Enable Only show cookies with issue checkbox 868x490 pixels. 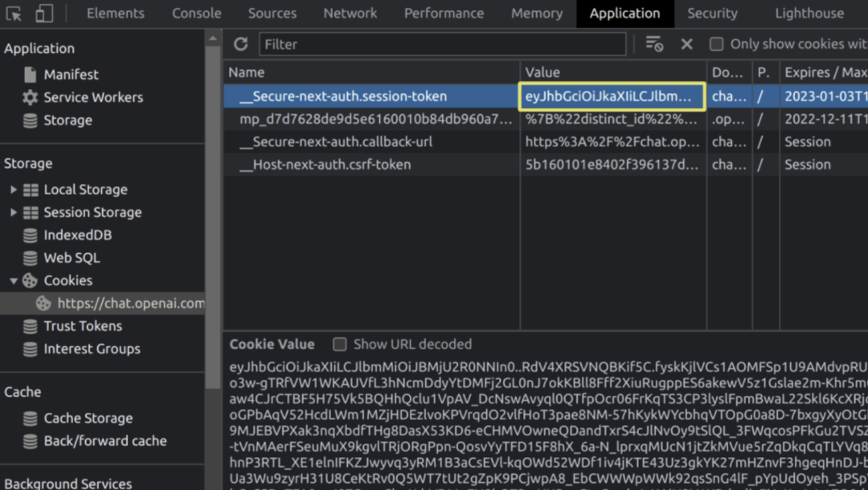tap(716, 44)
